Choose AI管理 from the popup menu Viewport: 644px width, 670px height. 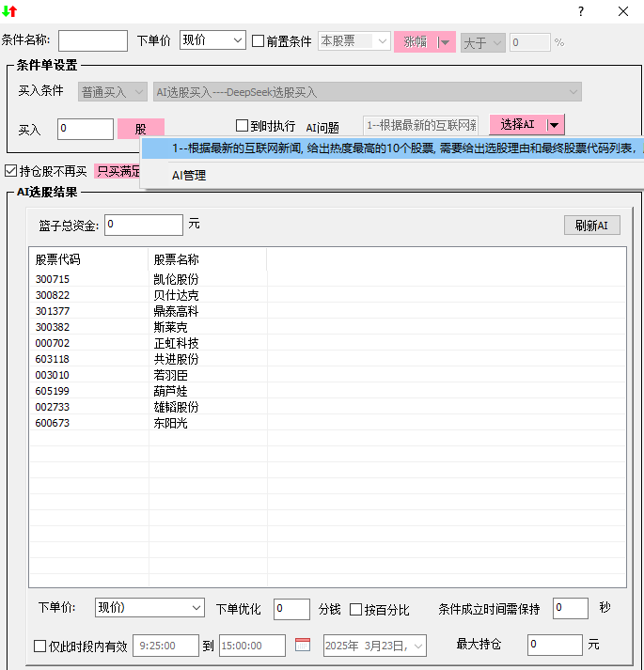[188, 175]
